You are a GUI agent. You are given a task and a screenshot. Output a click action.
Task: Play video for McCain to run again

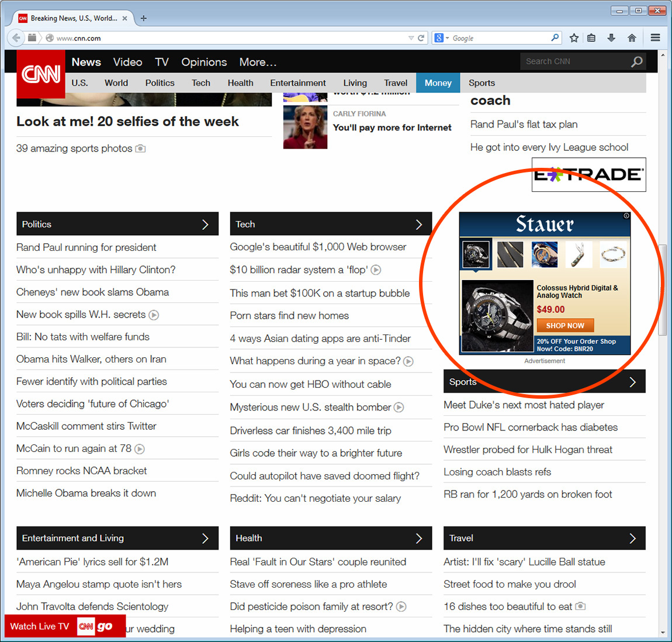[140, 449]
